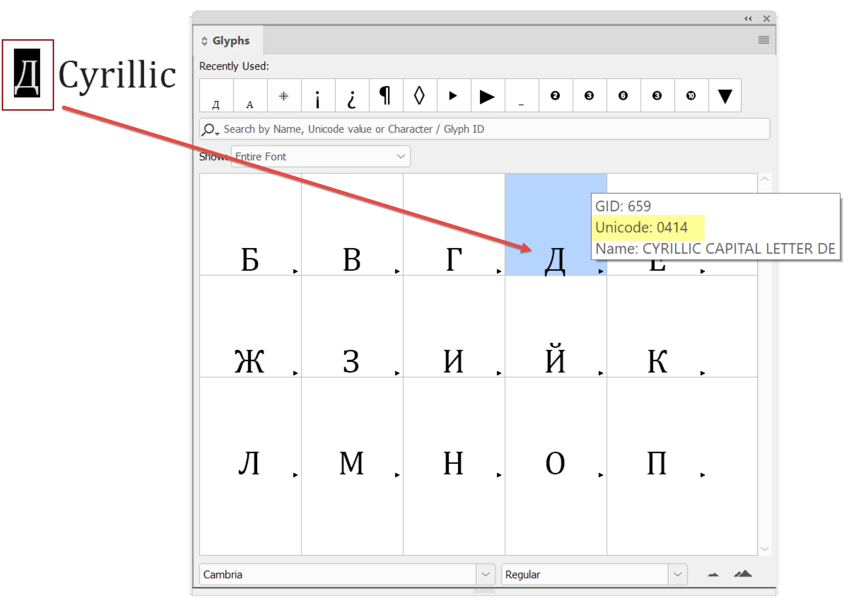Open alternates triangle on the Б glyph

[295, 271]
